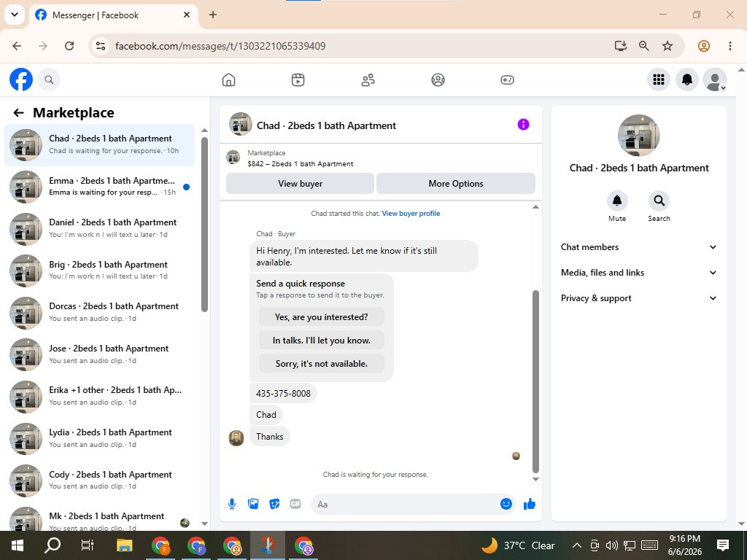Open the Windows Start menu

tap(18, 545)
